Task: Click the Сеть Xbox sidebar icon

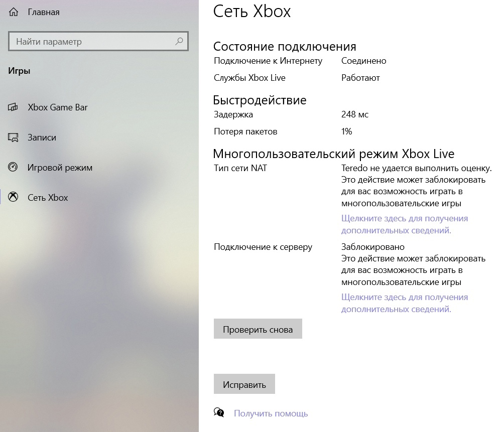Action: pos(14,198)
